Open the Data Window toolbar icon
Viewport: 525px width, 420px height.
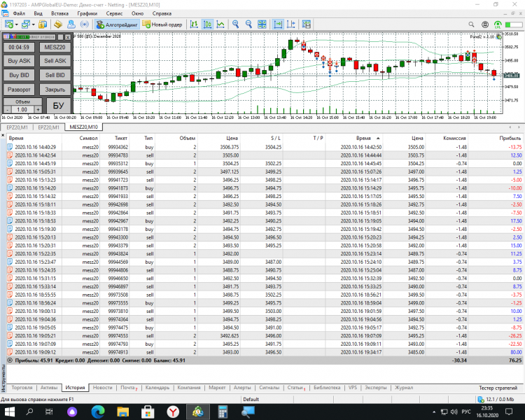(x=58, y=24)
